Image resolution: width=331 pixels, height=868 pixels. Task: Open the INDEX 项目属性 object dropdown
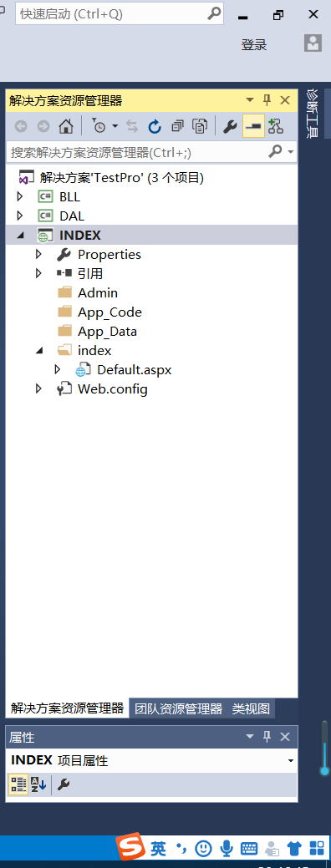coord(291,761)
